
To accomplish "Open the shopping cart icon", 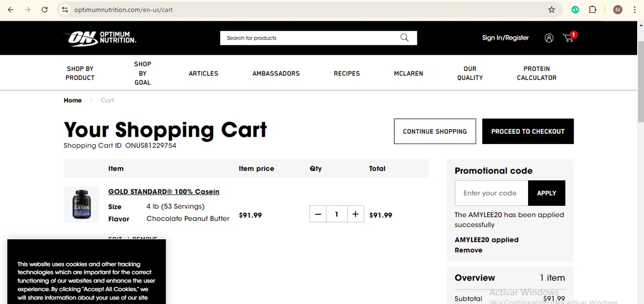I will [x=569, y=38].
